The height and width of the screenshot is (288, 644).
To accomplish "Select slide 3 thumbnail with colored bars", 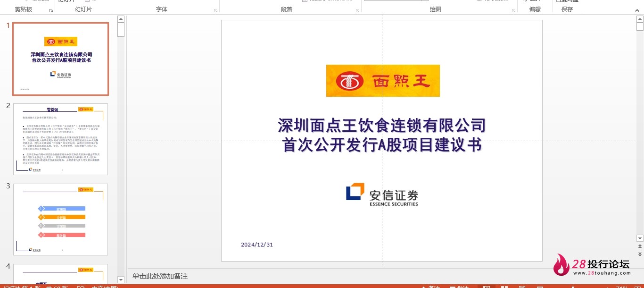I will tap(60, 220).
